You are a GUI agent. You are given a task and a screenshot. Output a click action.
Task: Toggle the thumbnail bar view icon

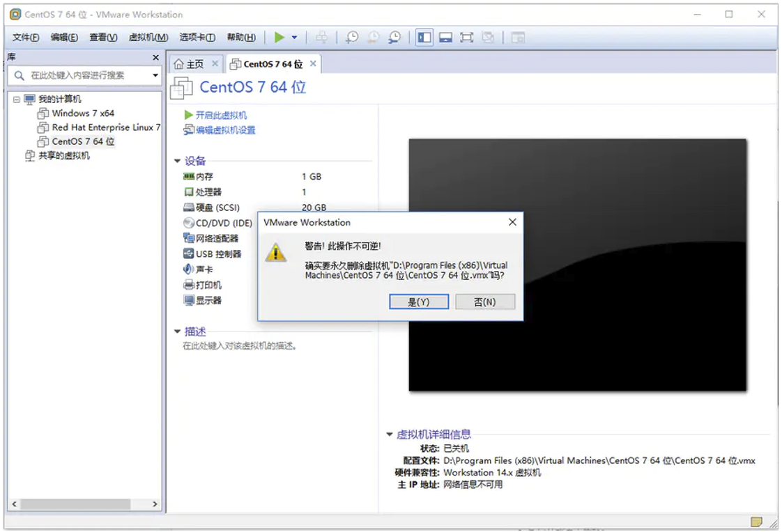pyautogui.click(x=445, y=38)
